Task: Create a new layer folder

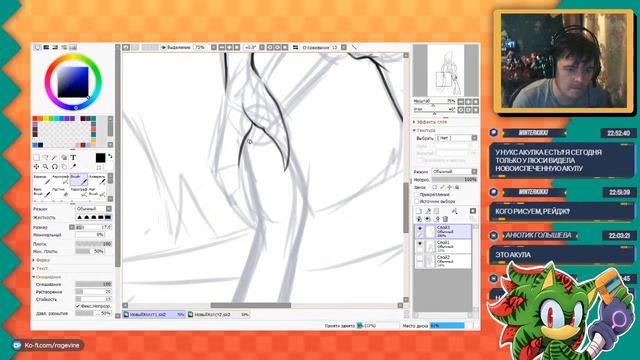Action: (x=436, y=211)
